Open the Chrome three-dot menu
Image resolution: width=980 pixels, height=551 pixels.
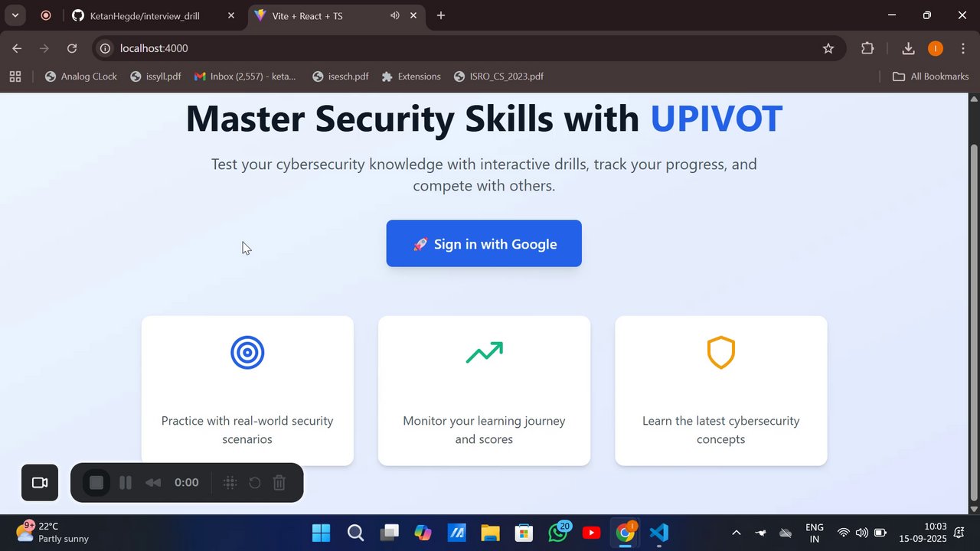pyautogui.click(x=963, y=48)
